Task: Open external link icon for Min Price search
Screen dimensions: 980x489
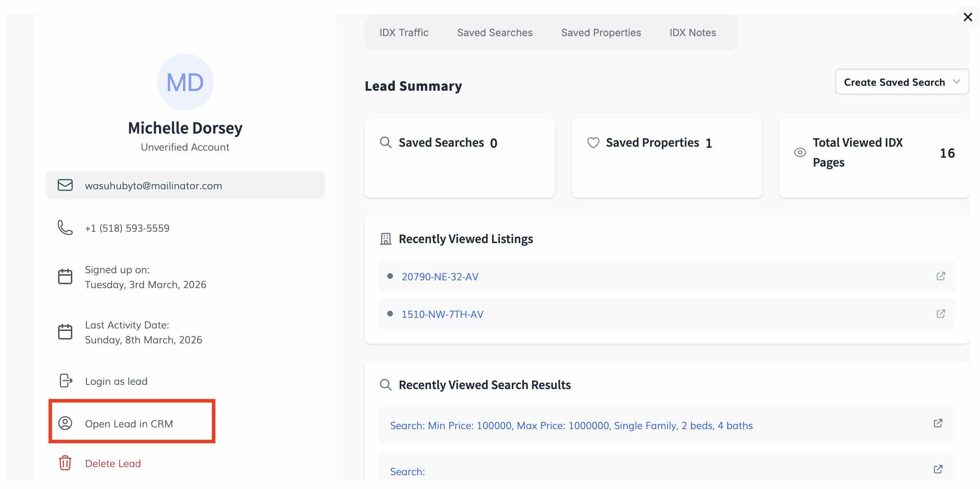Action: click(x=938, y=423)
